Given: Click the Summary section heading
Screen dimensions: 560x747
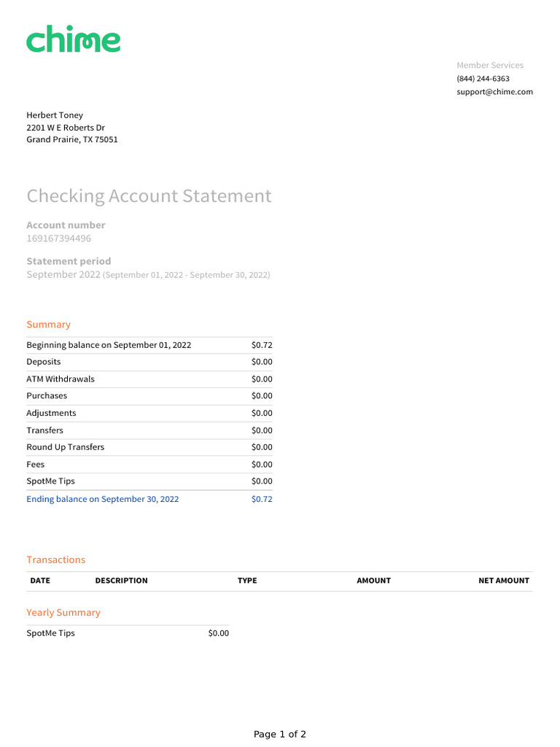Looking at the screenshot, I should 49,325.
